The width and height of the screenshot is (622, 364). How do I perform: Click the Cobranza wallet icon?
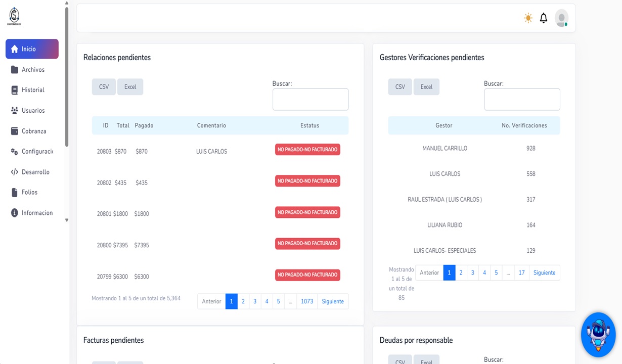coord(15,131)
